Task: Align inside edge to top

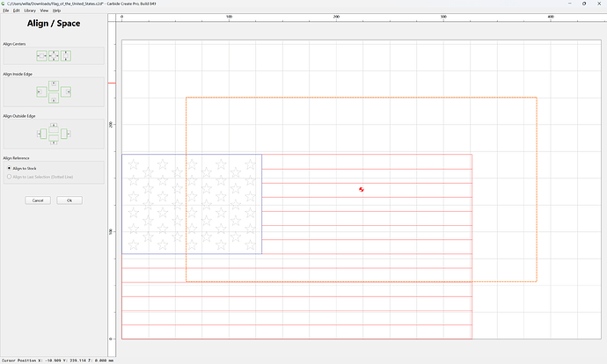Action: pos(54,85)
